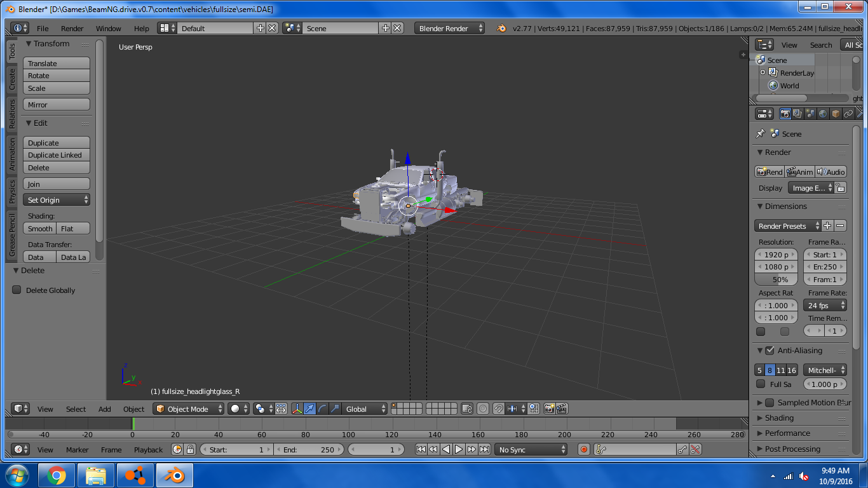Open the Set Origin dropdown
868x488 pixels.
coord(57,200)
